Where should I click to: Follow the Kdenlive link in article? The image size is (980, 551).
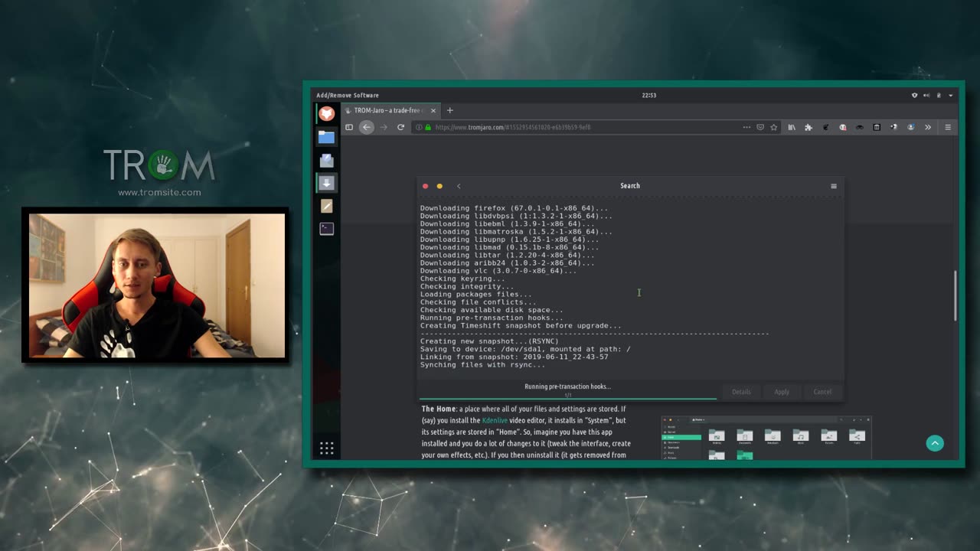495,421
